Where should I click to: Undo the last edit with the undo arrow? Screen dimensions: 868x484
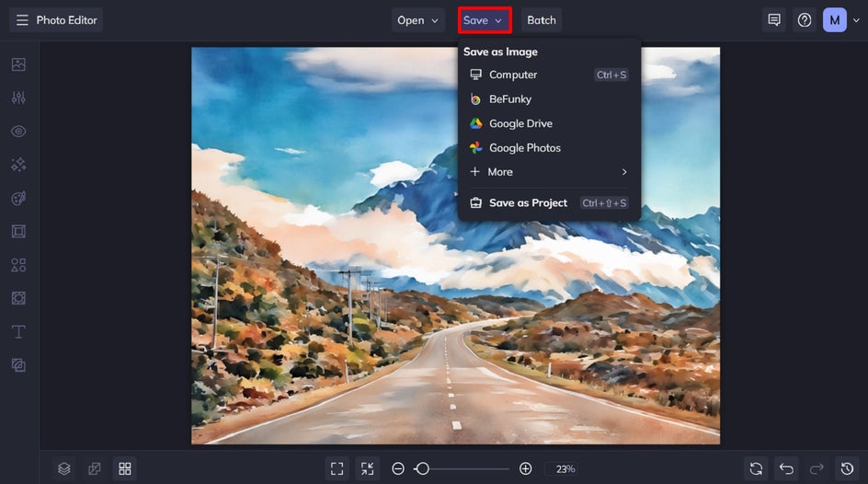(787, 468)
